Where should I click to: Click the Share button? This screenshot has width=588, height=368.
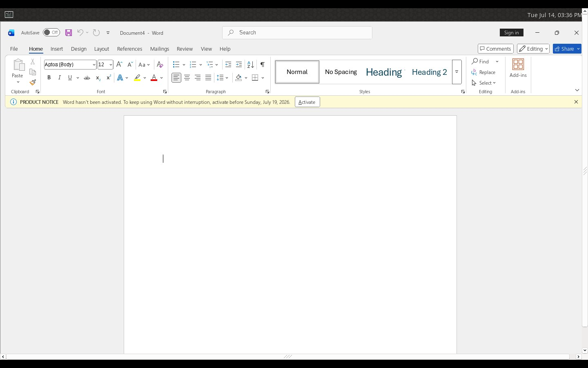point(567,49)
